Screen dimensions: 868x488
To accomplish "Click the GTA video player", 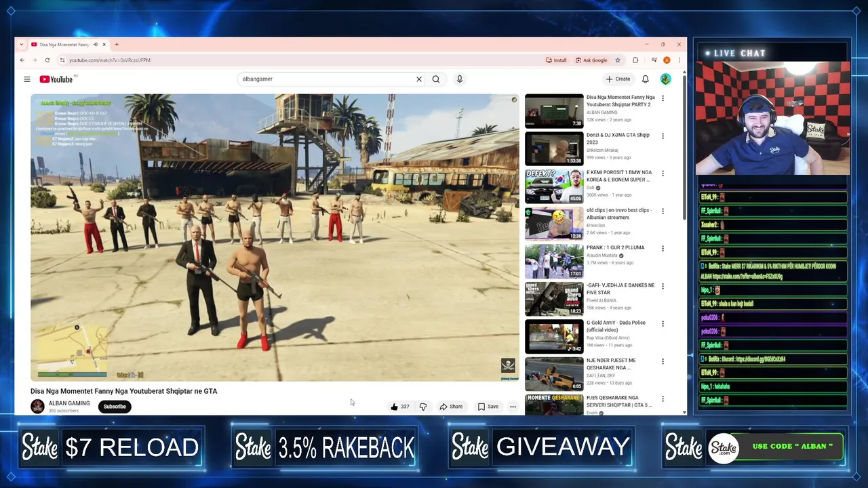I will tap(275, 238).
